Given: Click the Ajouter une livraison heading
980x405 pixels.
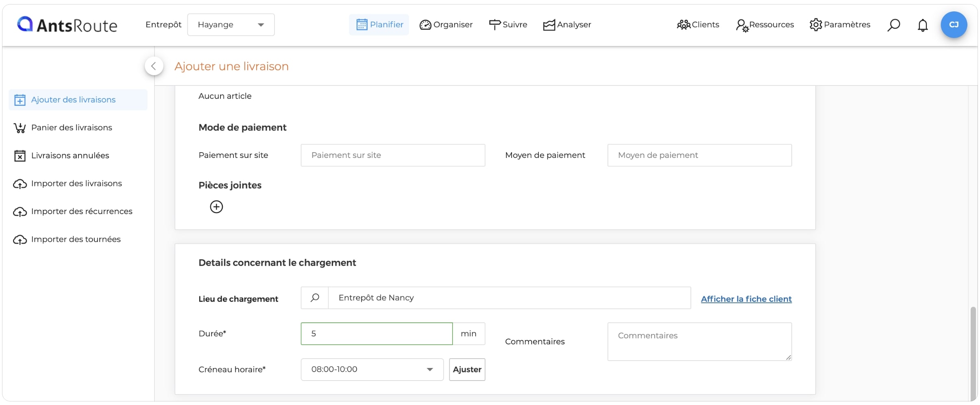Looking at the screenshot, I should tap(231, 66).
